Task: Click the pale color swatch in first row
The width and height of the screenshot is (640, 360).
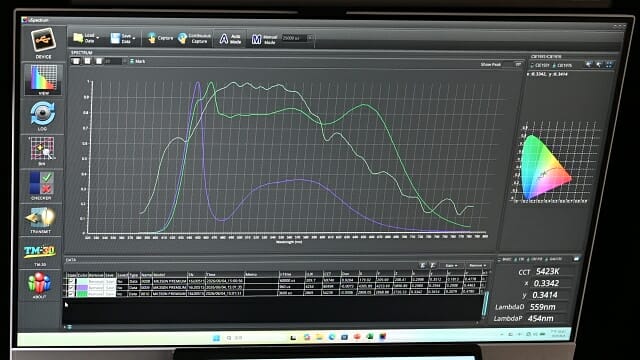Action: (x=82, y=282)
